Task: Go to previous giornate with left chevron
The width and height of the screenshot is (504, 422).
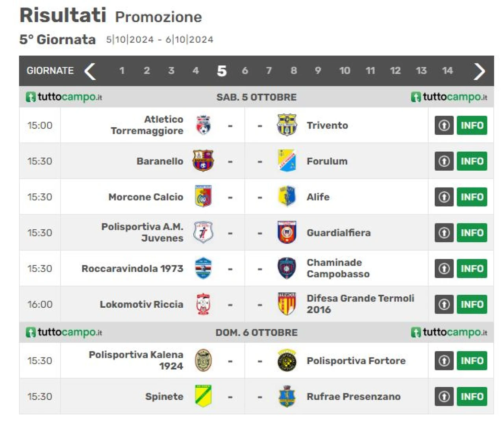Action: [x=90, y=71]
